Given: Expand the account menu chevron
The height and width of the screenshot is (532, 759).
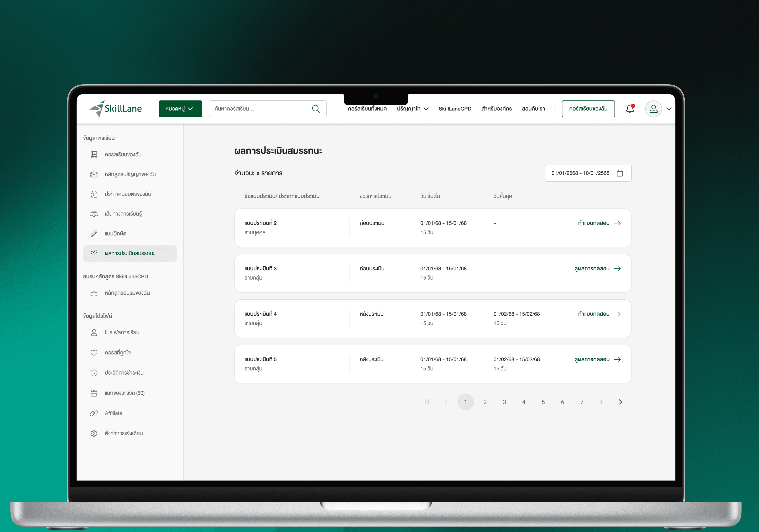Looking at the screenshot, I should [669, 109].
